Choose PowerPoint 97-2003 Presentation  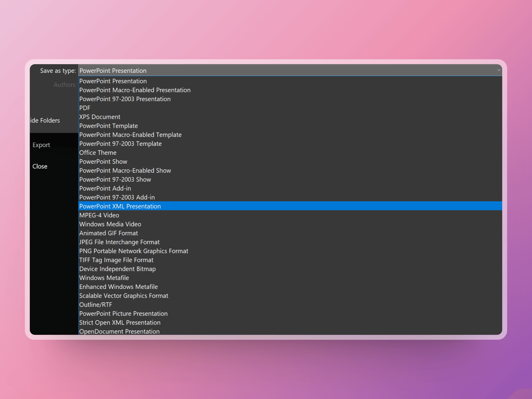[x=290, y=99]
